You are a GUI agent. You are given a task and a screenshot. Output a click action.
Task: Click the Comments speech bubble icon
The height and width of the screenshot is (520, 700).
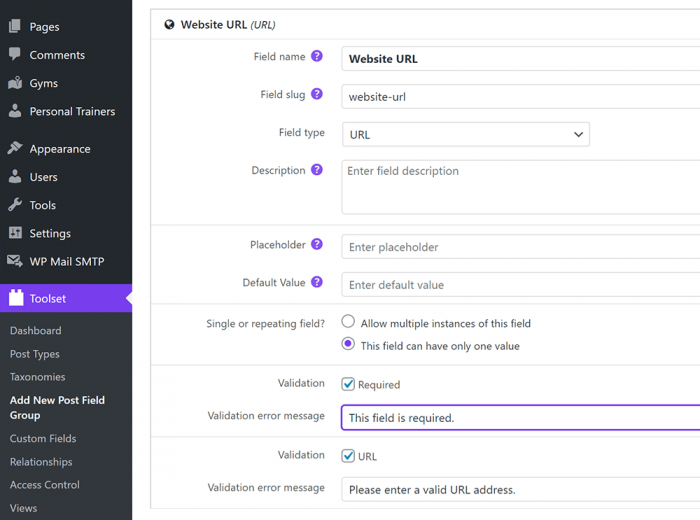(15, 54)
